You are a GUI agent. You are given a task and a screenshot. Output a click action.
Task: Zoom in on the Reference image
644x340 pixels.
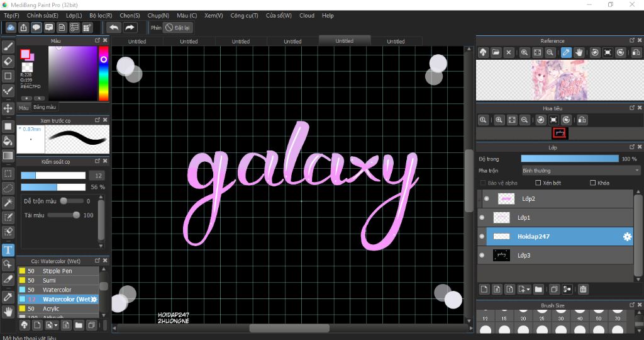(525, 52)
